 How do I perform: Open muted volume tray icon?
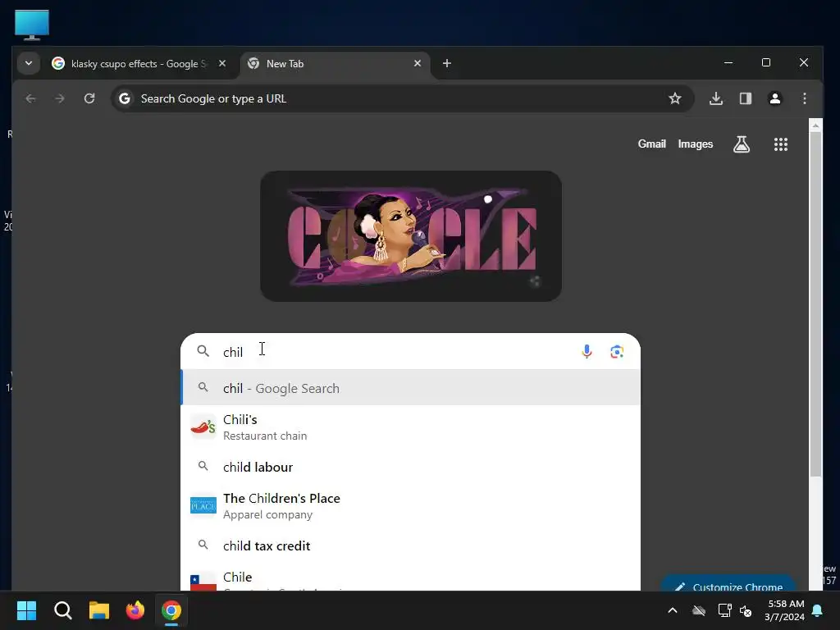[746, 610]
